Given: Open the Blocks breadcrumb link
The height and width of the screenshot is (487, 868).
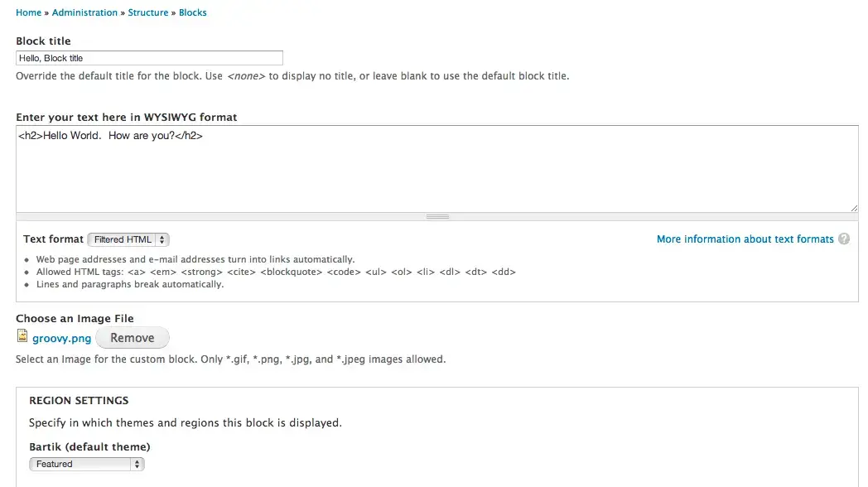Looking at the screenshot, I should (193, 12).
